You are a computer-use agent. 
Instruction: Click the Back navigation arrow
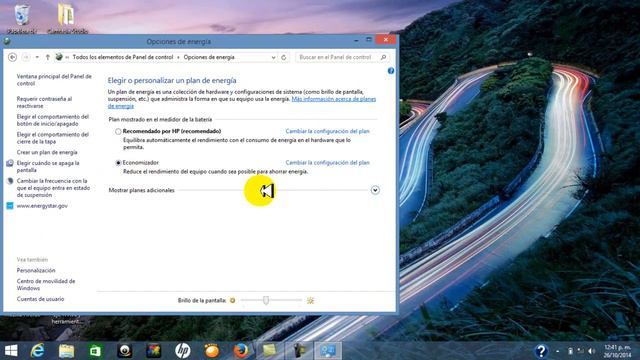coord(12,57)
